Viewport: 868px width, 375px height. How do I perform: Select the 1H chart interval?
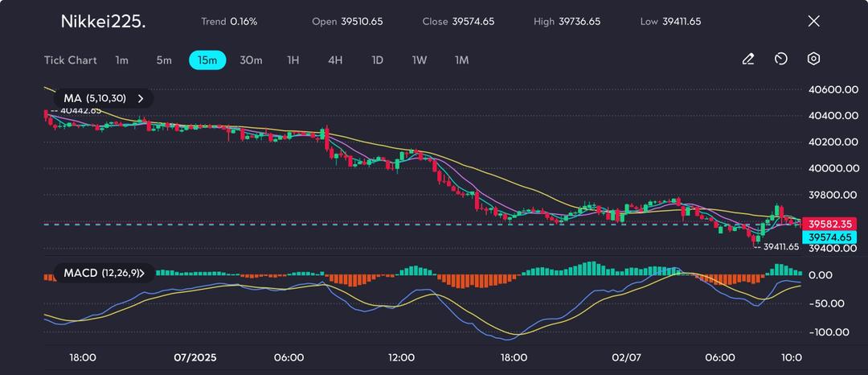[293, 60]
